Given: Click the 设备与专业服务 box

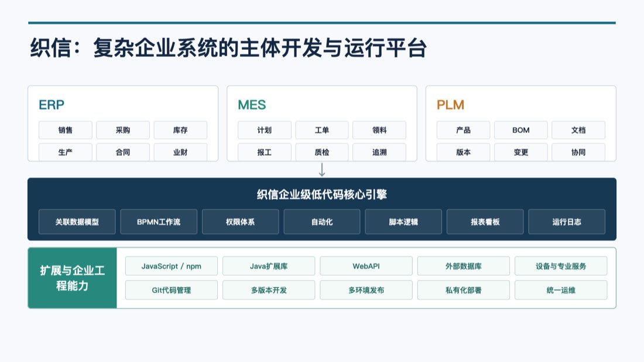Looking at the screenshot, I should click(561, 267).
